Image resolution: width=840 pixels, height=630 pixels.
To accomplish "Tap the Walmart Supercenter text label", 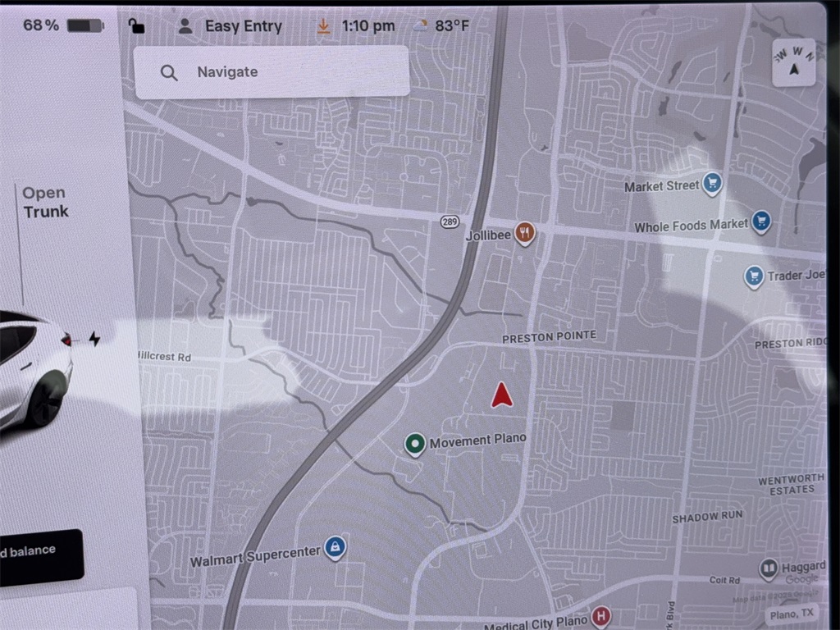I will coord(256,556).
